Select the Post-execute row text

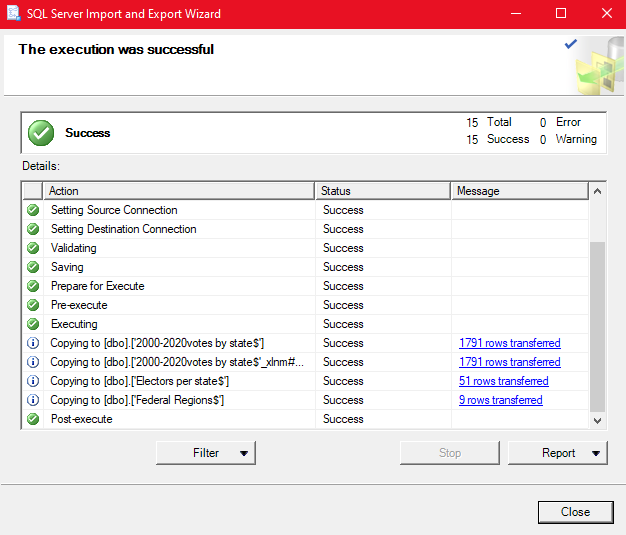[81, 419]
